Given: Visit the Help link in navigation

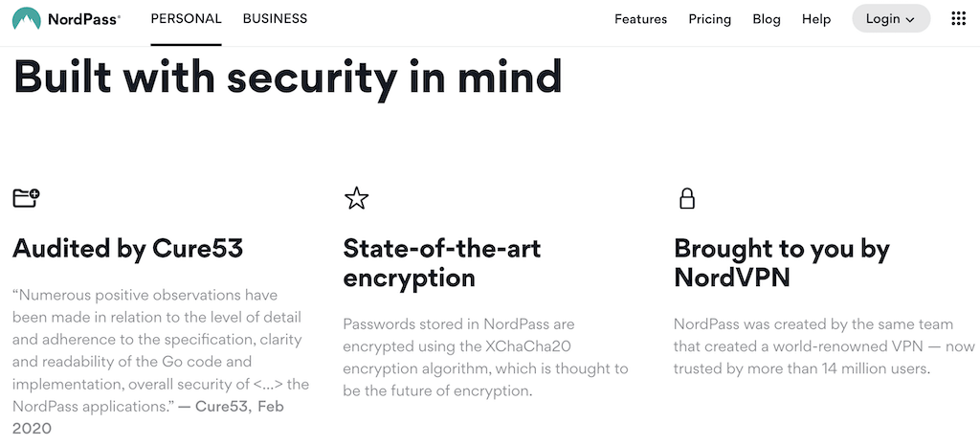Looking at the screenshot, I should point(816,19).
